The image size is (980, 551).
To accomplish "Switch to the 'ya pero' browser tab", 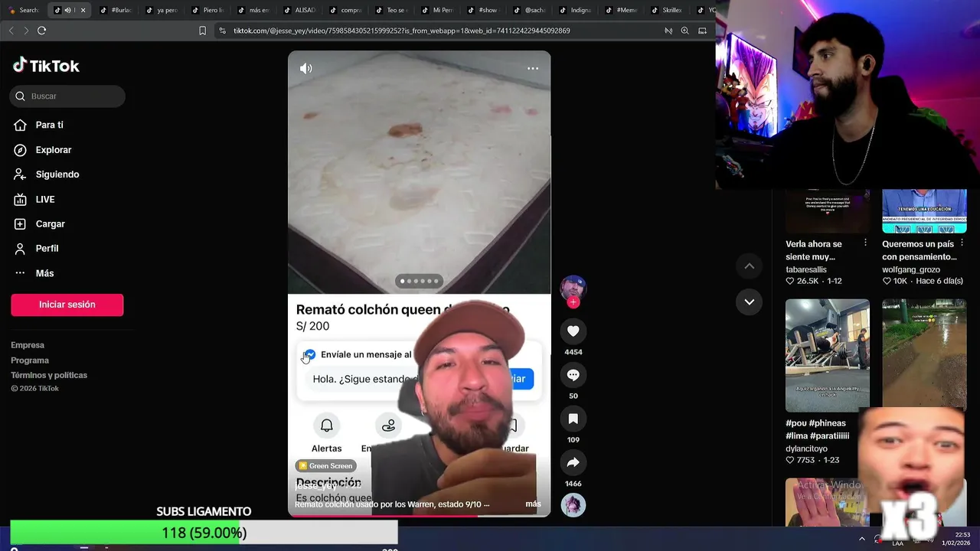I will pos(161,10).
